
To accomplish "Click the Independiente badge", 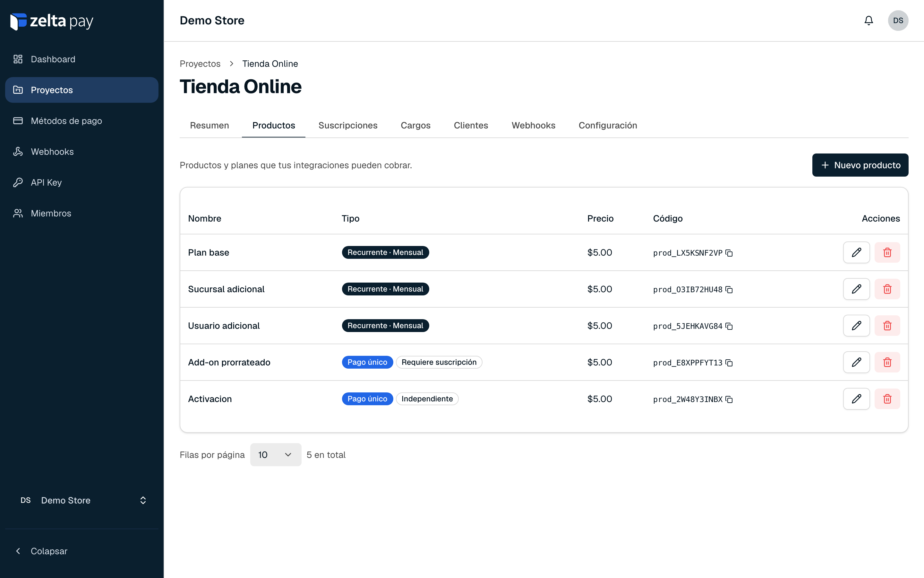I will coord(427,399).
